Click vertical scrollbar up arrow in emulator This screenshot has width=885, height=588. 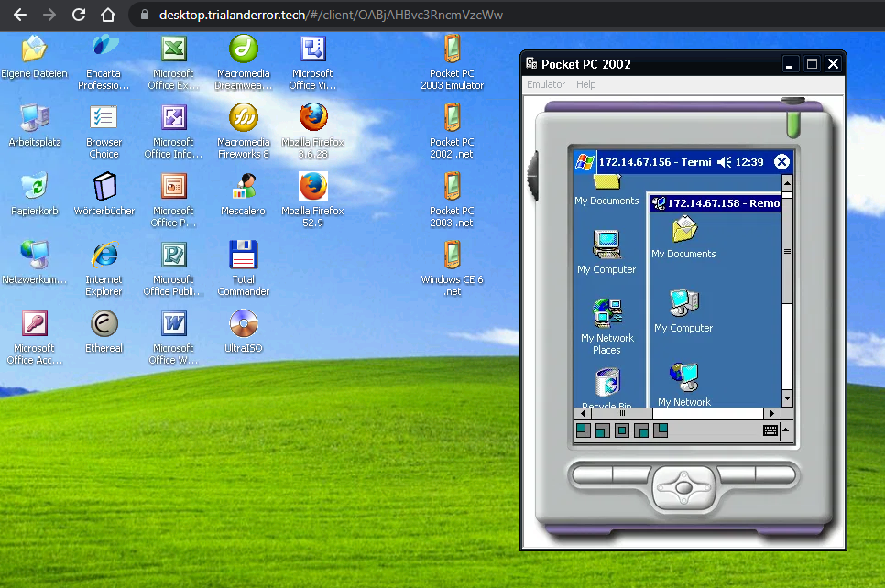787,183
